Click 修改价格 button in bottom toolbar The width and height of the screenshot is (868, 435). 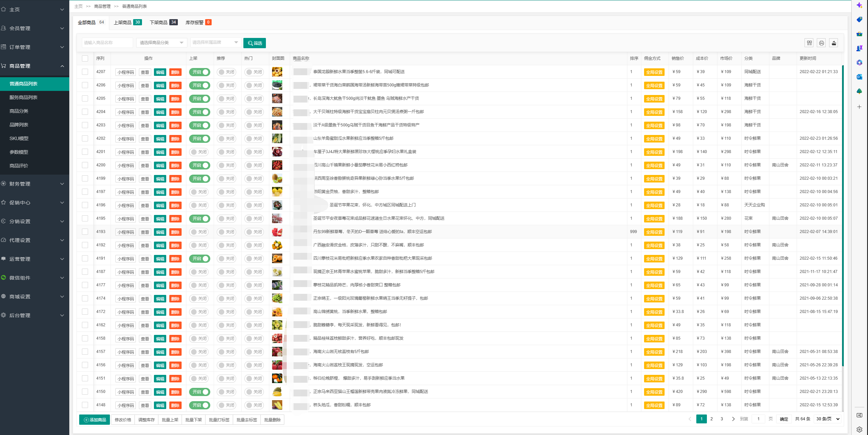click(x=123, y=420)
